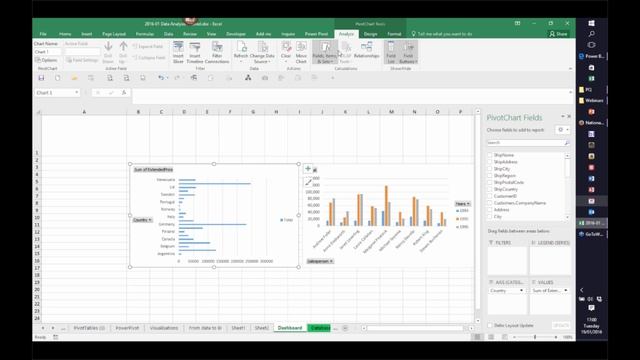640x360 pixels.
Task: Open the File tab
Action: pyautogui.click(x=43, y=34)
